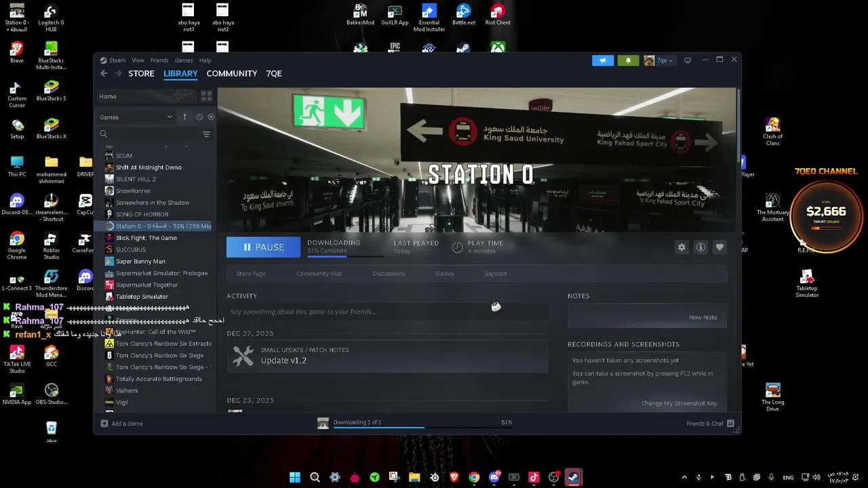Open the TikTok taskbar icon
Image resolution: width=868 pixels, height=488 pixels.
point(534,477)
